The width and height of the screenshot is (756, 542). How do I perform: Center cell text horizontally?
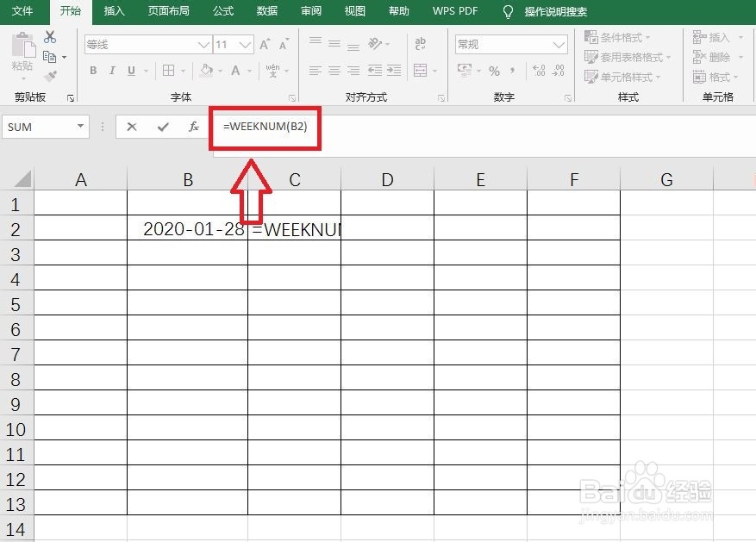point(334,71)
